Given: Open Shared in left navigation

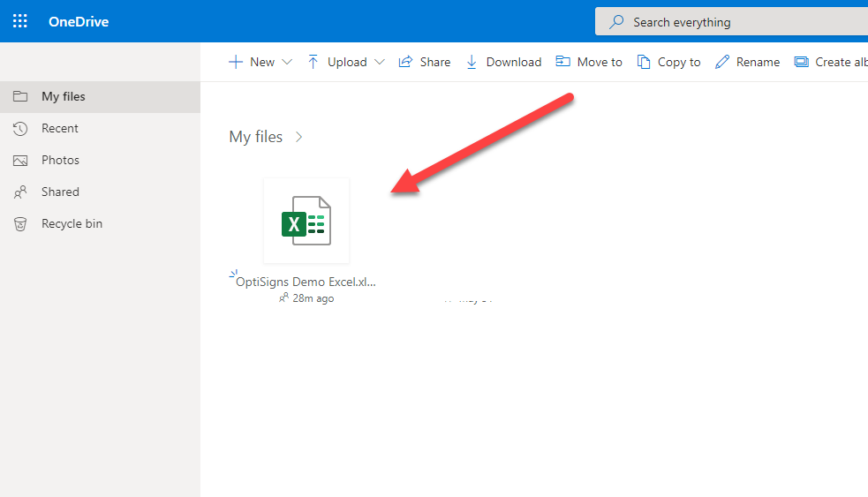Looking at the screenshot, I should pyautogui.click(x=60, y=192).
